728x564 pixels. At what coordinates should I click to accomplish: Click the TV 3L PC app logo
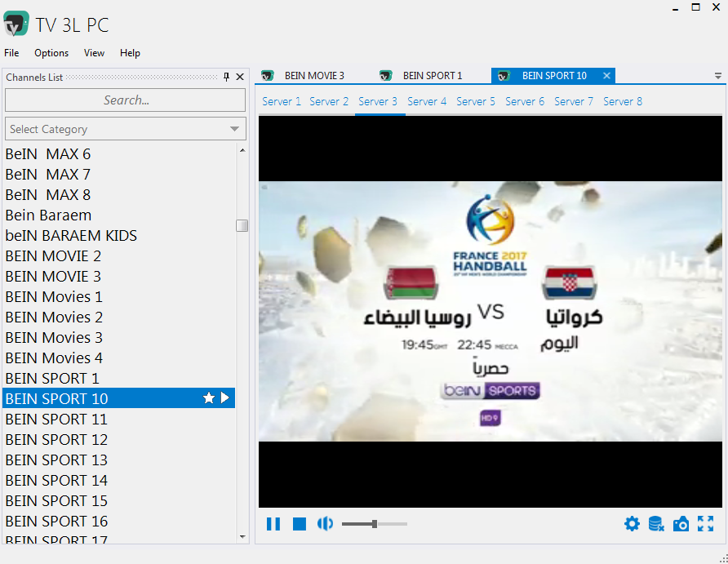click(16, 24)
